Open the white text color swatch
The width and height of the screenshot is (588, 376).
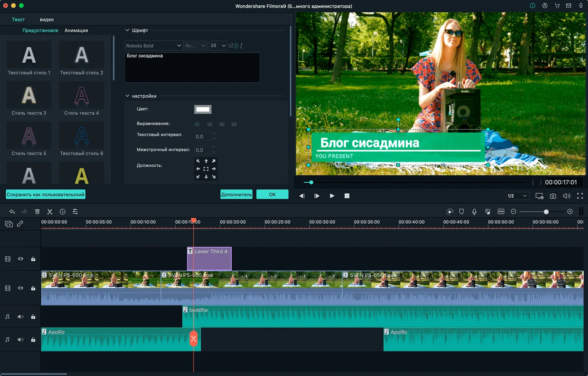pyautogui.click(x=203, y=109)
